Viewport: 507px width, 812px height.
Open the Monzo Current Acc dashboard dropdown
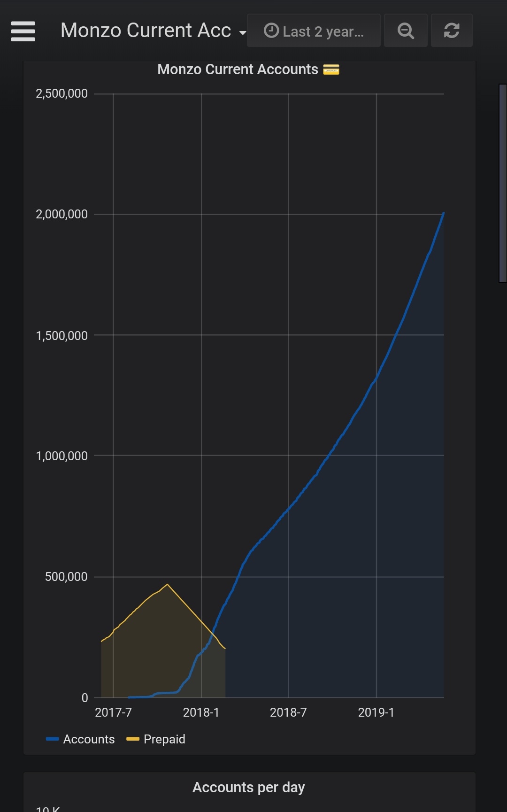coord(153,31)
